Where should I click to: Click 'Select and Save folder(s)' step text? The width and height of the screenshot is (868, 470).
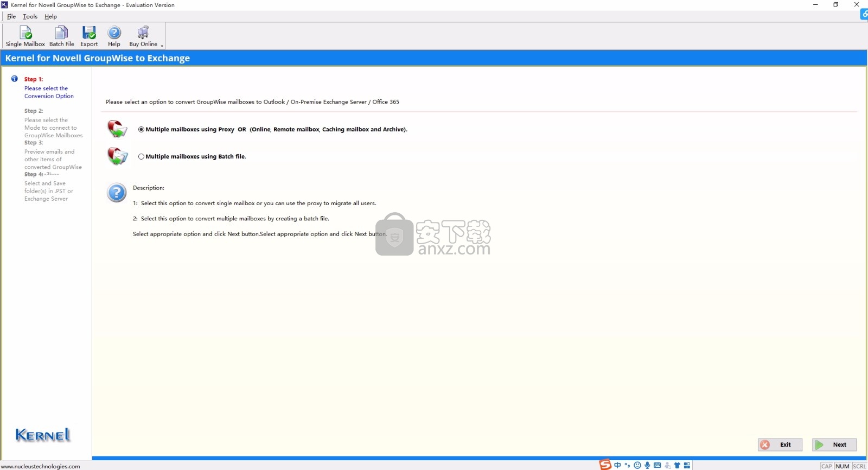[49, 191]
